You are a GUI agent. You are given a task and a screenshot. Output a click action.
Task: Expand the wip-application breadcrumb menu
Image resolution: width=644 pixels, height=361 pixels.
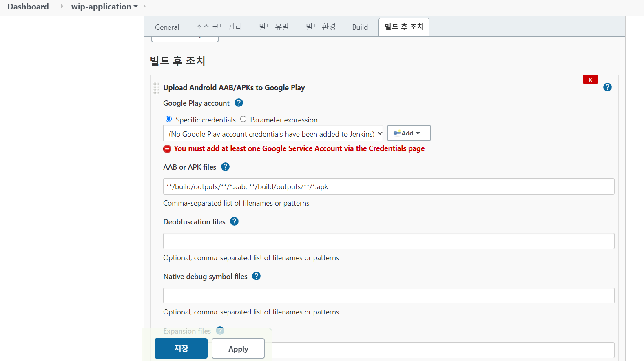pyautogui.click(x=135, y=7)
